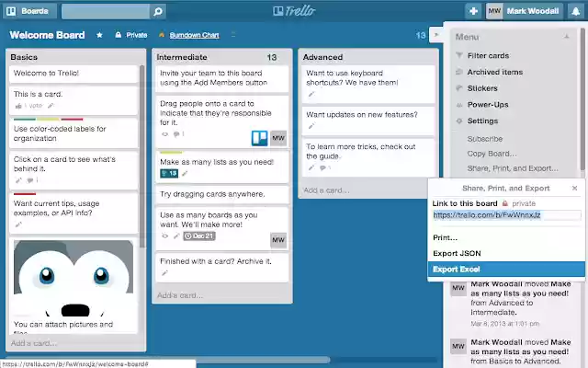Click MW avatar on 'Drag people onto a card'
The height and width of the screenshot is (368, 588).
tap(278, 138)
